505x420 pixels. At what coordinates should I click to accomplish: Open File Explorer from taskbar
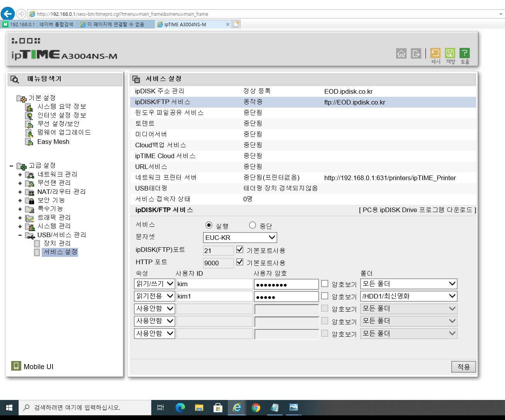pos(199,408)
